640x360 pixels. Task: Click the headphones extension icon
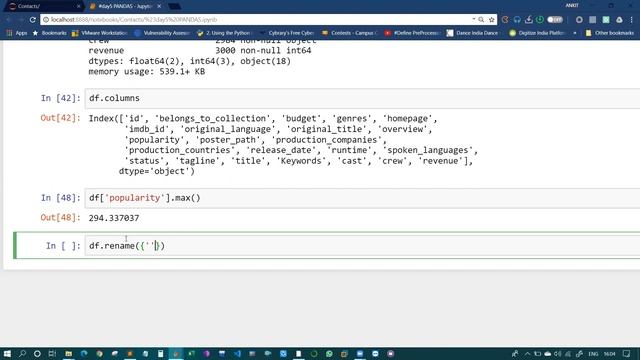(517, 20)
